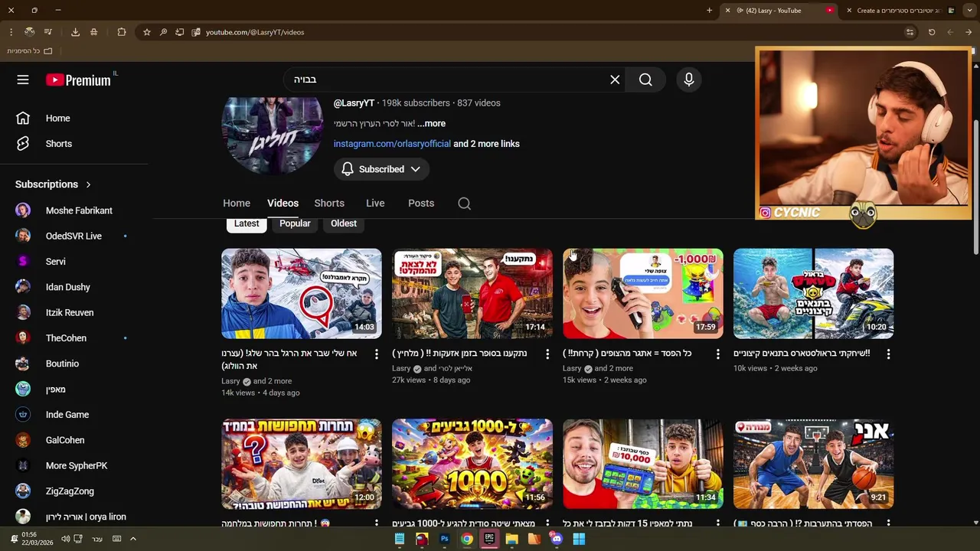
Task: Switch to the channel Home tab
Action: tap(237, 204)
